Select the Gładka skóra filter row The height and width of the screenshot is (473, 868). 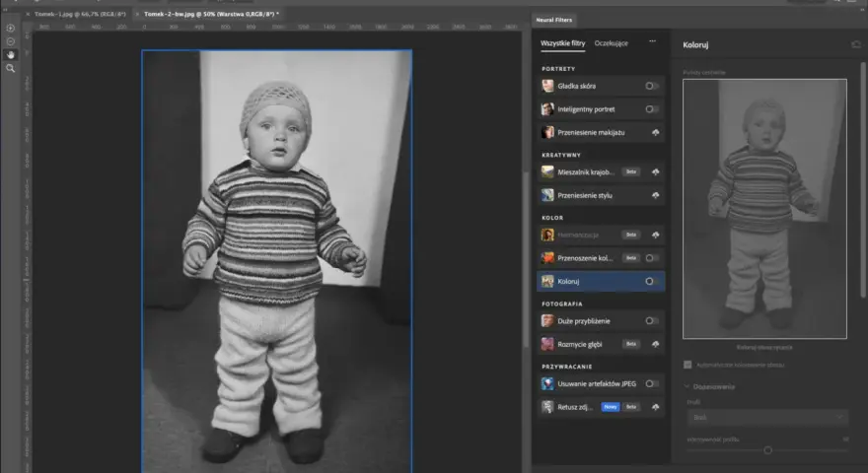601,86
